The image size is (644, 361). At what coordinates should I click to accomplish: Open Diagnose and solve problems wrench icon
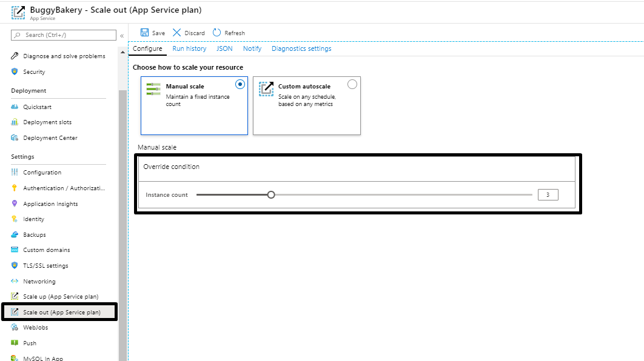tap(15, 56)
